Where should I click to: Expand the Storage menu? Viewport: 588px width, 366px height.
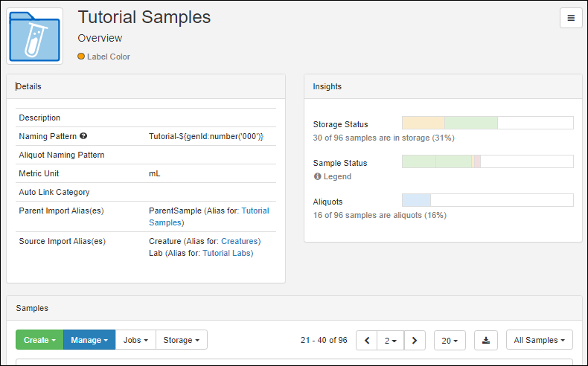tap(182, 340)
